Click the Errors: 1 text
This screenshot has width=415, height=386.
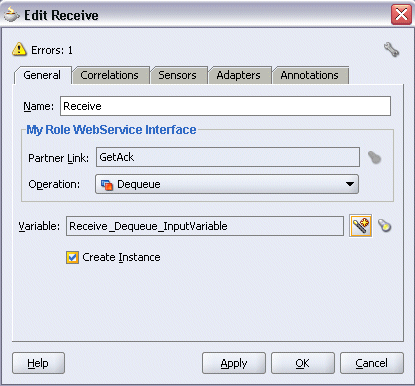(52, 50)
